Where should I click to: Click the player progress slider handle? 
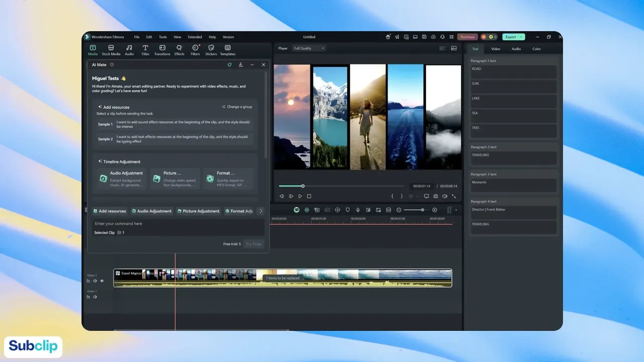[x=303, y=186]
